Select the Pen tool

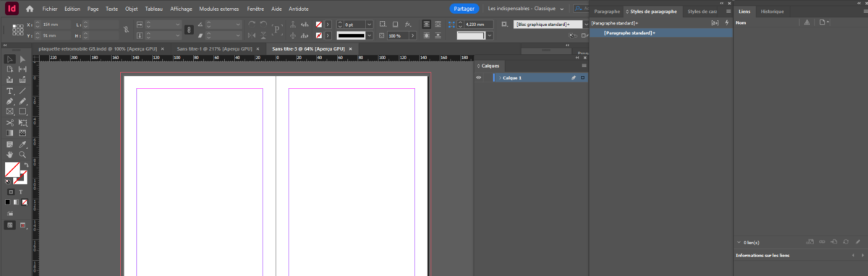pyautogui.click(x=10, y=102)
